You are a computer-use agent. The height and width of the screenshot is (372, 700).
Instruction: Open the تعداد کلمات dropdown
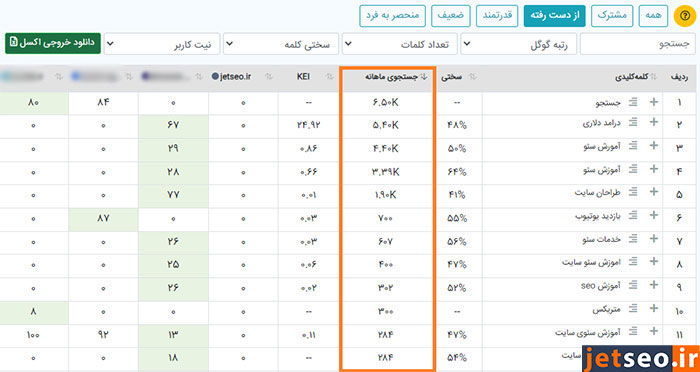pos(400,44)
